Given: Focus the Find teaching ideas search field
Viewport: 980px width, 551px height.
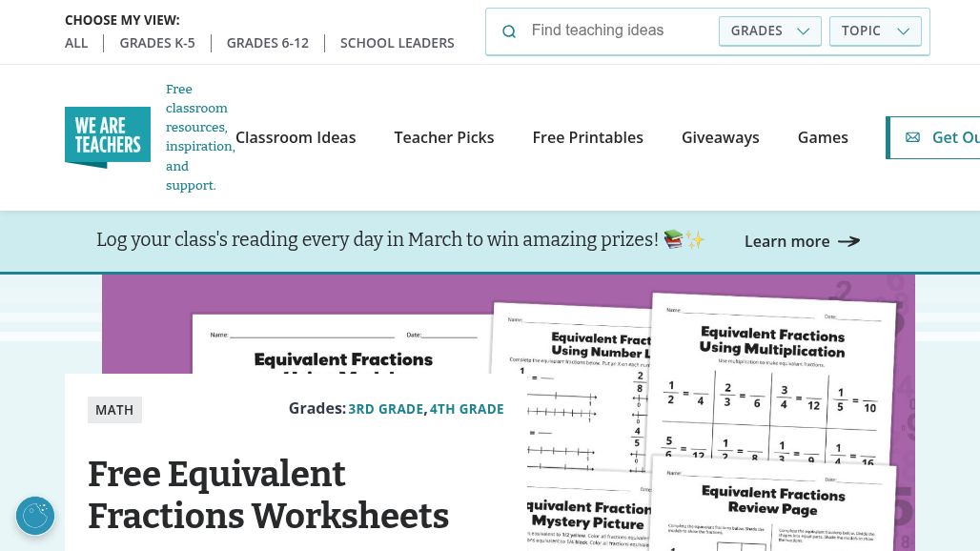Looking at the screenshot, I should tap(620, 31).
